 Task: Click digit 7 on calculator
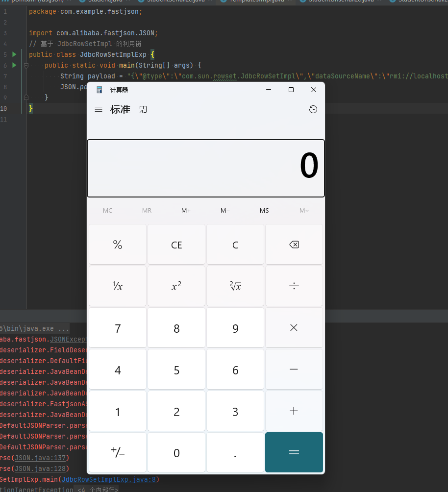coord(118,327)
